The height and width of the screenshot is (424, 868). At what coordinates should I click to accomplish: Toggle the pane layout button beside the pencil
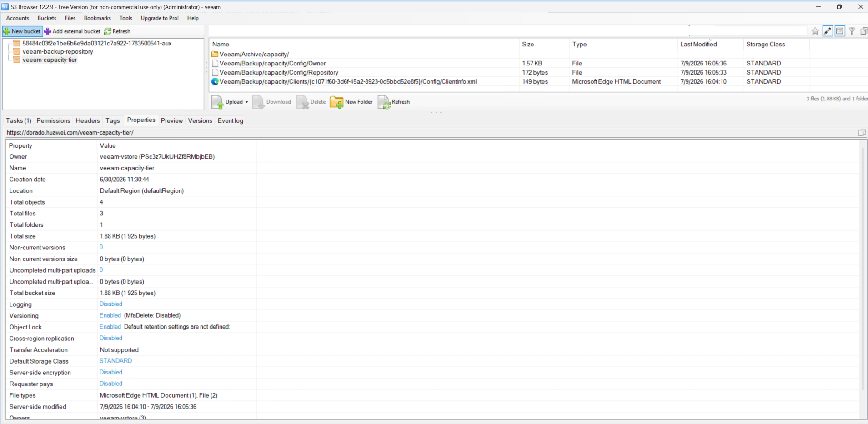[x=840, y=31]
